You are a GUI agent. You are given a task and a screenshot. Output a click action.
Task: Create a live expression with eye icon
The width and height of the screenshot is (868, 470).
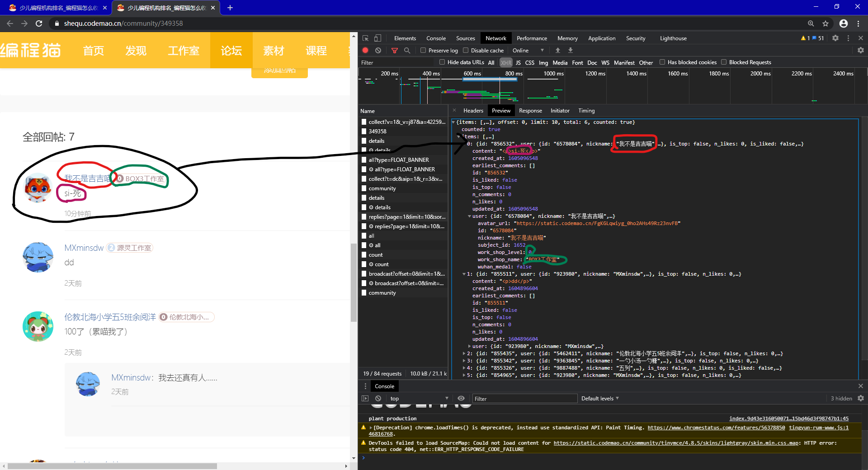pos(461,399)
